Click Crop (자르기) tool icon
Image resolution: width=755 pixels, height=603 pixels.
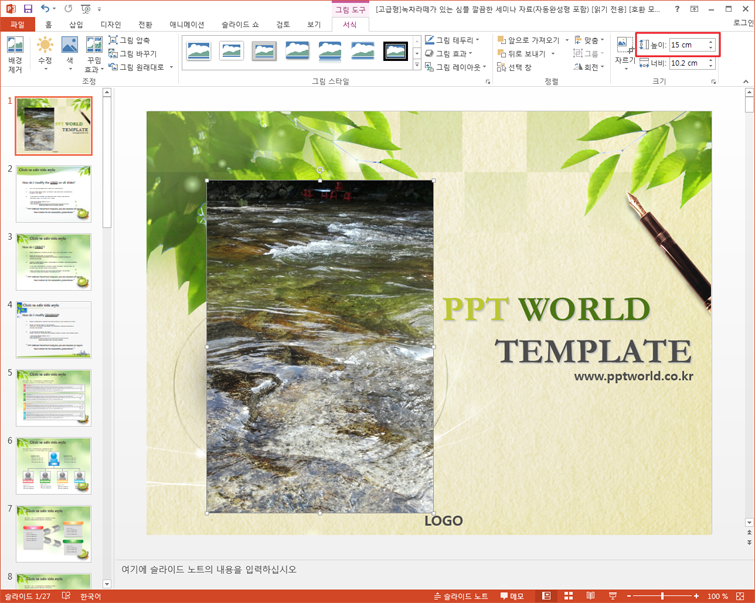point(625,44)
